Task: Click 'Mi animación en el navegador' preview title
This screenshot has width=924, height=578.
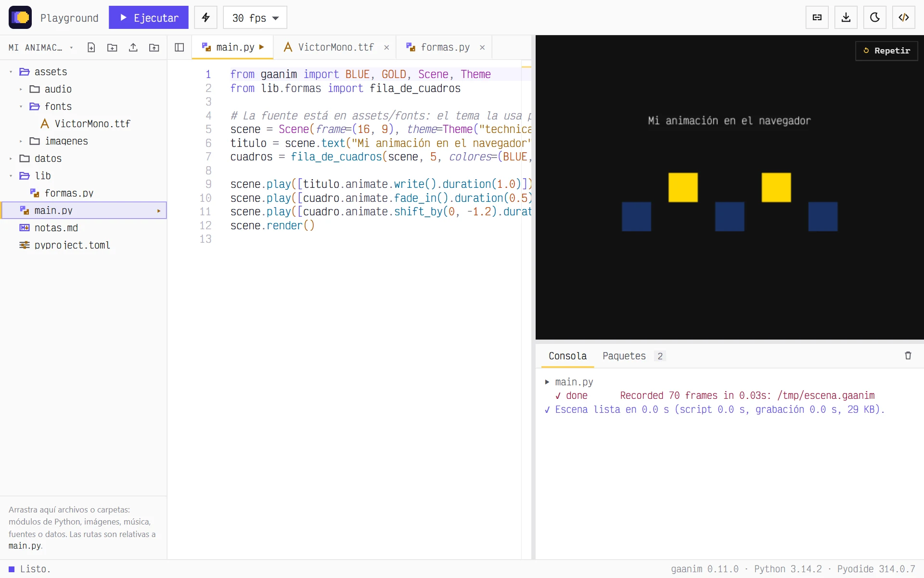Action: click(729, 121)
